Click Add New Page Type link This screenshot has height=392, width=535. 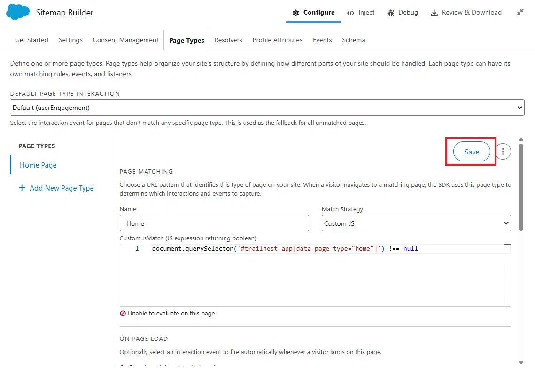(x=62, y=188)
